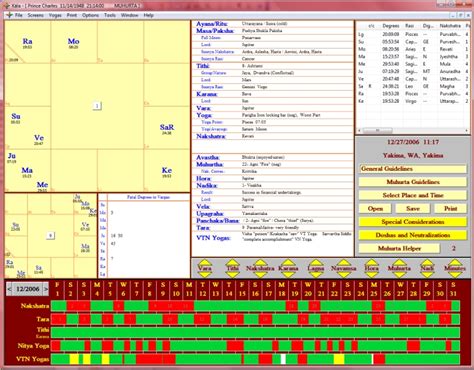Step Tithi back with its down arrow

[232, 274]
